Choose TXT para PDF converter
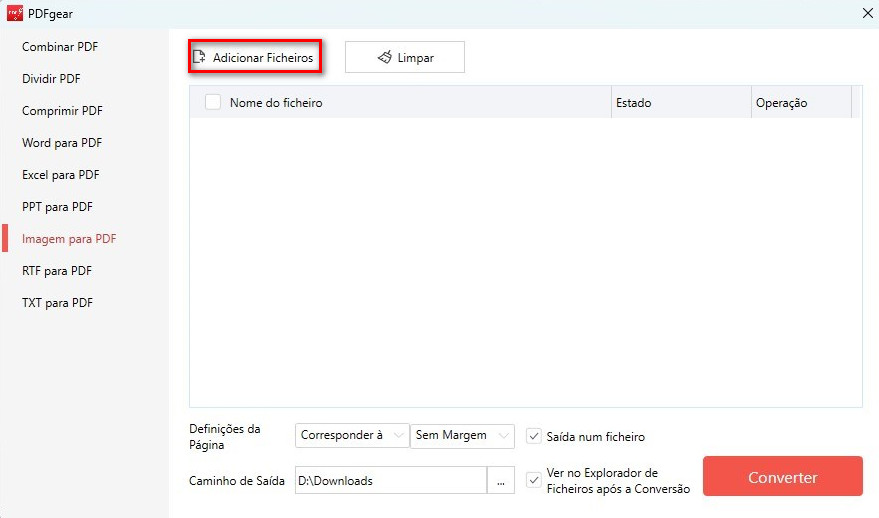Viewport: 879px width, 518px height. tap(57, 303)
